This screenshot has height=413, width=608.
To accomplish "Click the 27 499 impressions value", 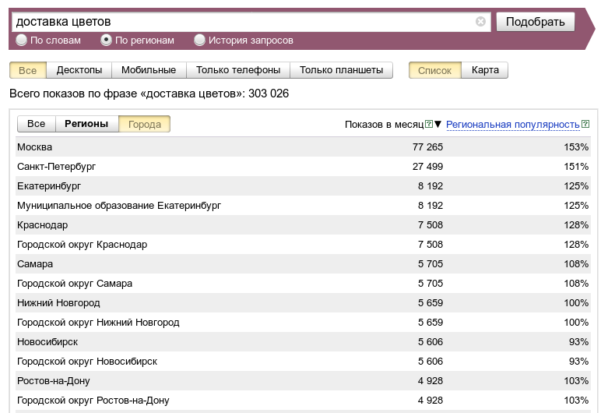I will (428, 167).
